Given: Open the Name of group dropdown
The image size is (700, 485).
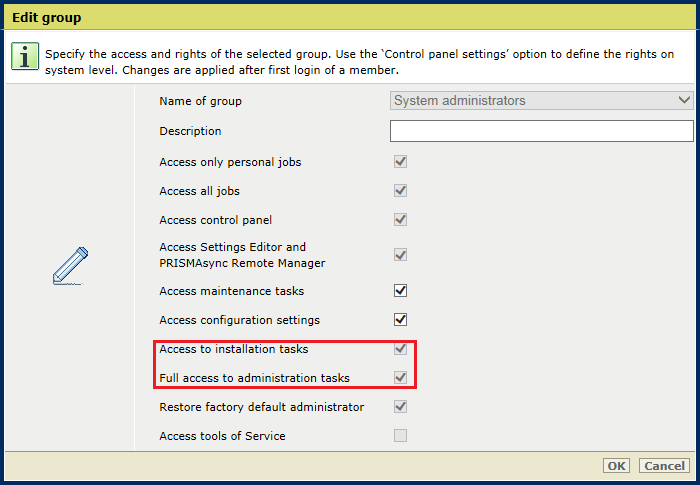Looking at the screenshot, I should [x=542, y=100].
